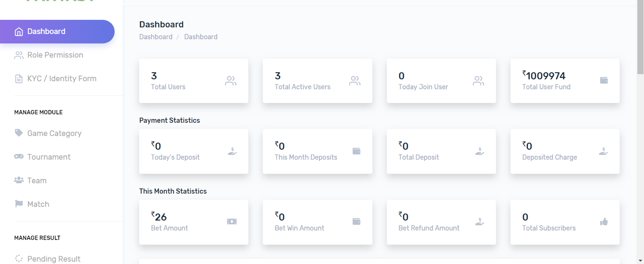The image size is (644, 264).
Task: Go to the Team section
Action: coord(37,180)
